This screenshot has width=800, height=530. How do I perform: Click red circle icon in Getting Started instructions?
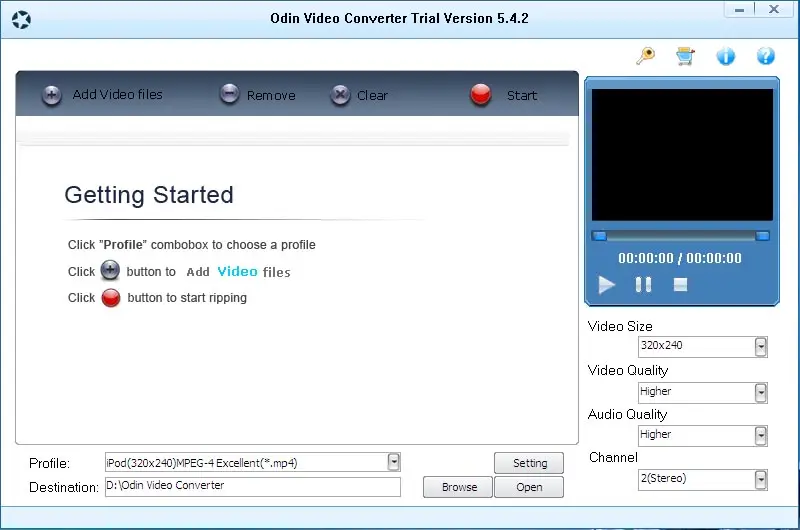click(x=111, y=298)
